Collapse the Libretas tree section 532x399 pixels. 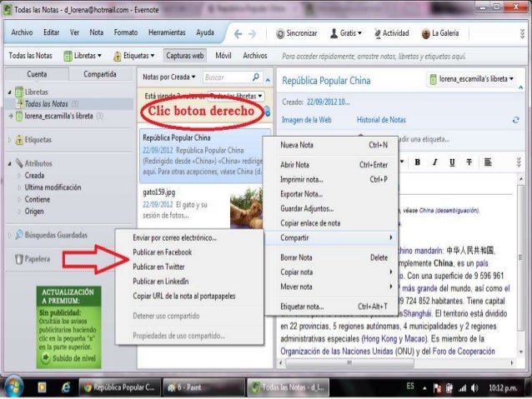point(9,92)
